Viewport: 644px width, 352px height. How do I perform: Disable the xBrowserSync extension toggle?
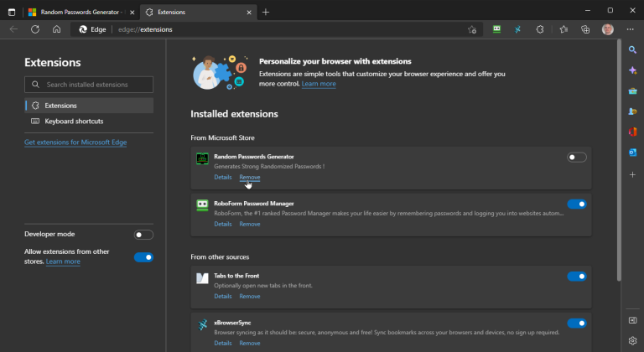click(x=577, y=324)
